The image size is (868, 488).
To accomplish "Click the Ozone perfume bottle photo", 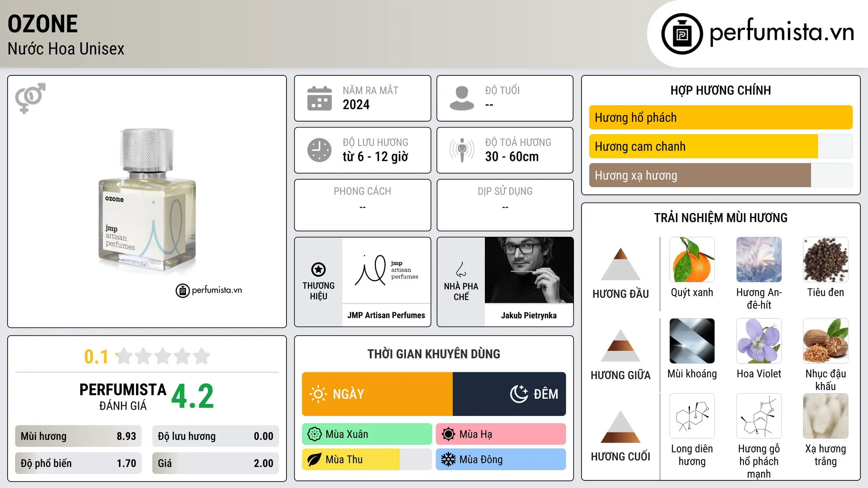I will 147,199.
